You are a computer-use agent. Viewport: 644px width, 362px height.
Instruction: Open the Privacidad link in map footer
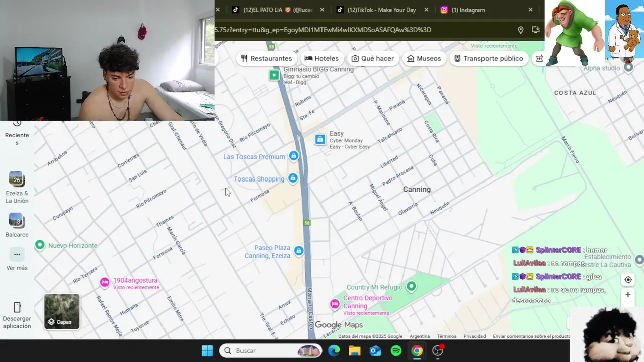coord(474,336)
